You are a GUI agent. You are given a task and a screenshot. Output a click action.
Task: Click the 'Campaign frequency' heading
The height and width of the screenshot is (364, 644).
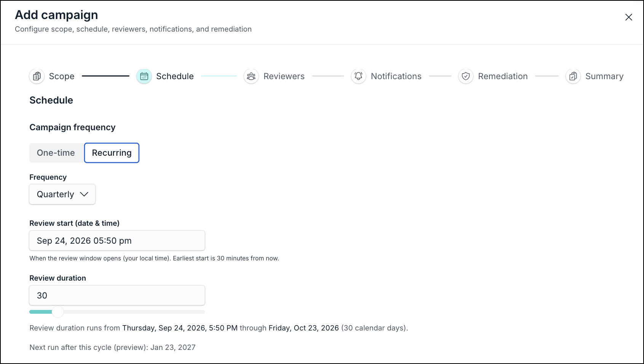(x=72, y=127)
